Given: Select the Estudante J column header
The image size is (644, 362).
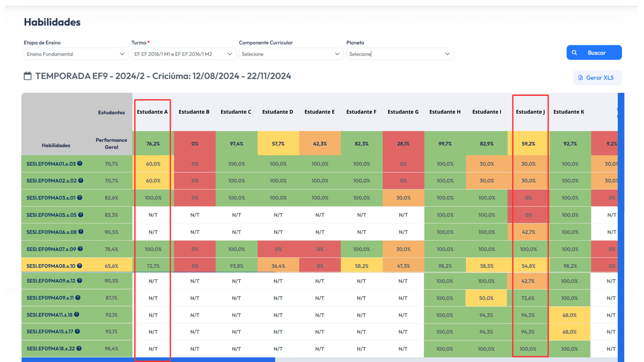Looking at the screenshot, I should coord(530,112).
